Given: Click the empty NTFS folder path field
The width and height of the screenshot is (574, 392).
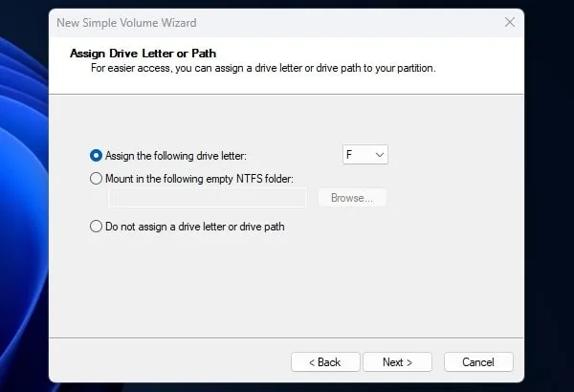Looking at the screenshot, I should [x=207, y=198].
